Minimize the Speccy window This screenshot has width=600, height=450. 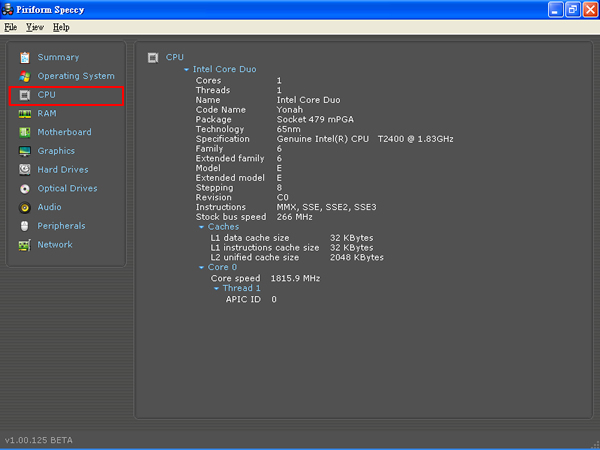(x=555, y=10)
